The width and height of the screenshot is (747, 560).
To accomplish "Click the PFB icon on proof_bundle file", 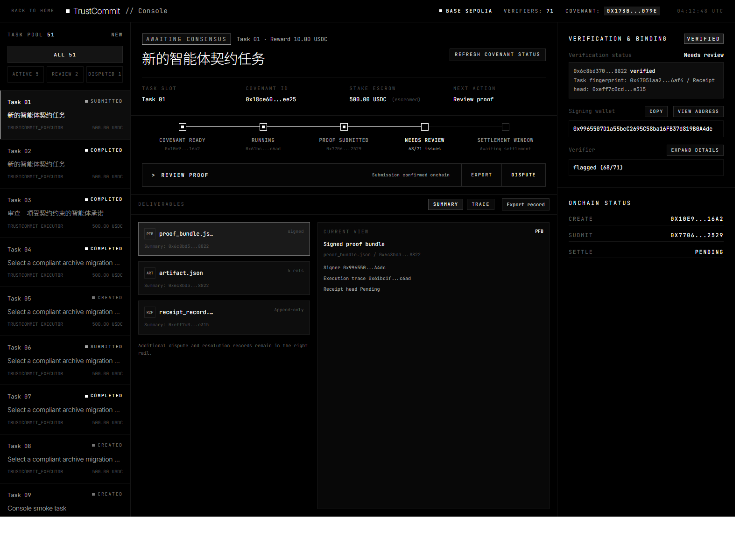I will point(150,234).
